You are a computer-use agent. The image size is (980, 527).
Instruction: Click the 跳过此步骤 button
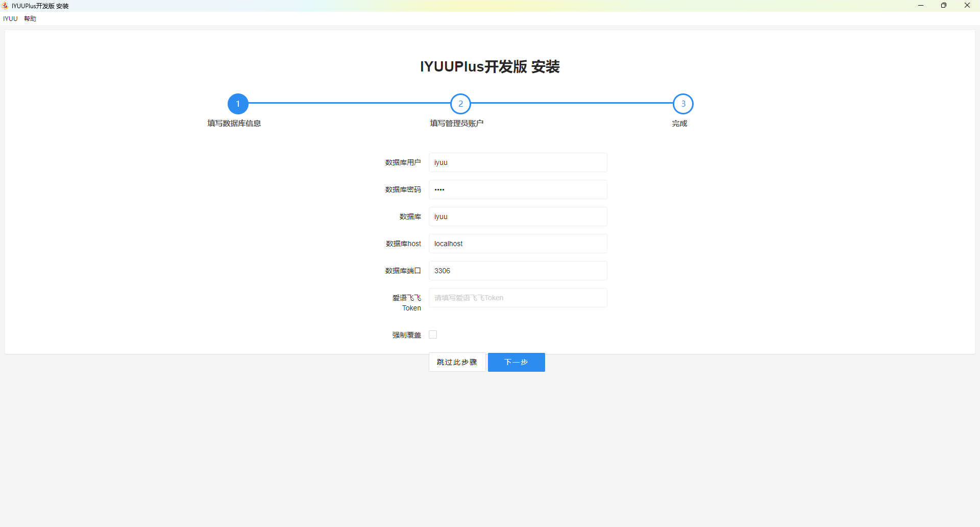(x=457, y=362)
